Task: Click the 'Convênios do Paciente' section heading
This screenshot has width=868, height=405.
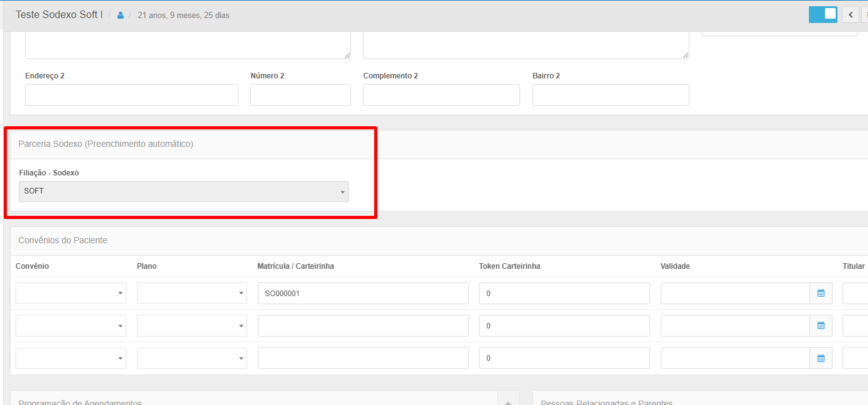Action: click(x=63, y=240)
